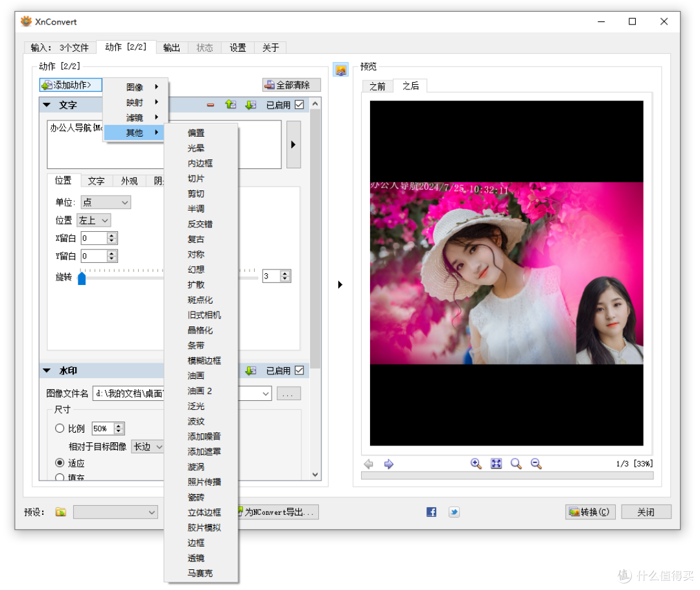Viewport: 700px width, 590px height.
Task: Click the 全部清除 button
Action: (x=292, y=85)
